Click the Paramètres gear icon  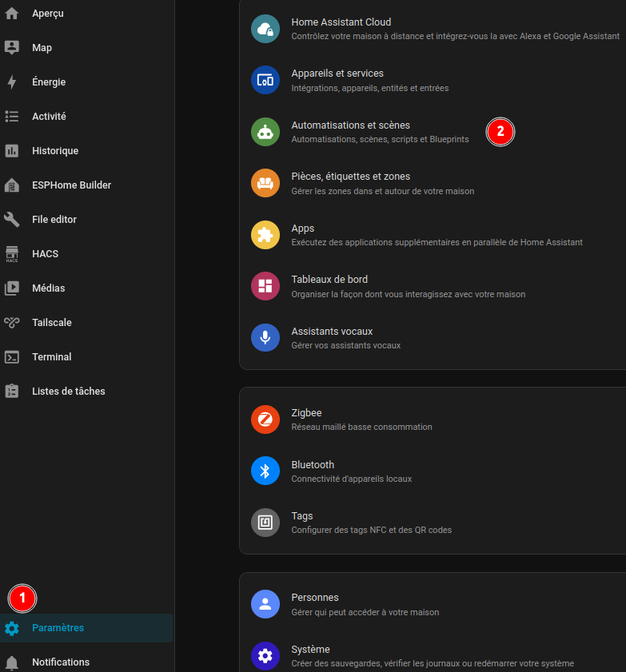[11, 628]
